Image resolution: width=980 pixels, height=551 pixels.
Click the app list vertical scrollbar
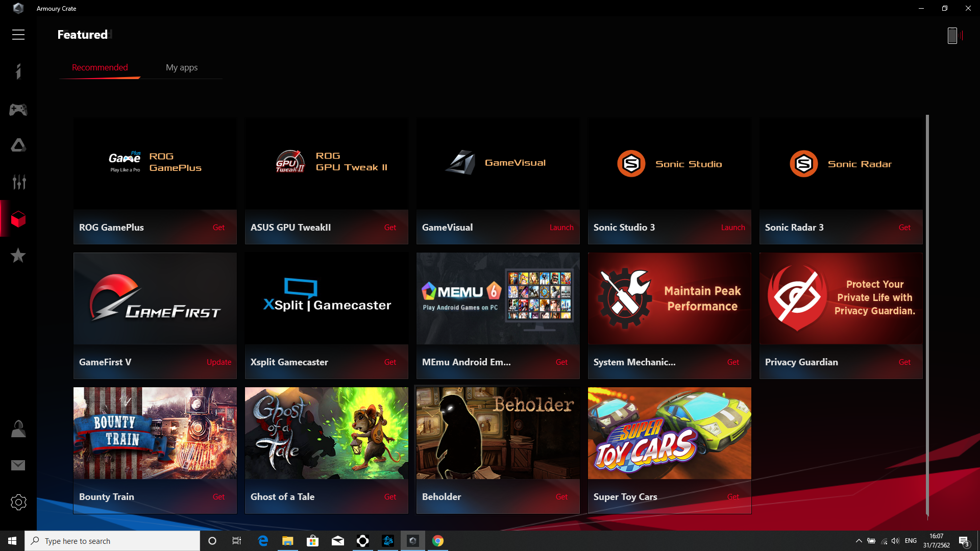click(x=927, y=315)
